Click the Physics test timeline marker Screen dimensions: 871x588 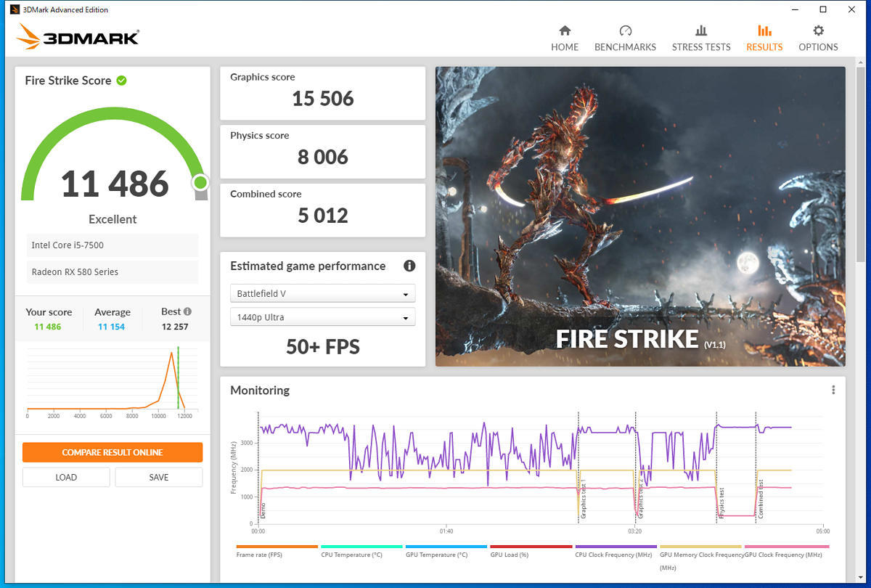pos(721,502)
